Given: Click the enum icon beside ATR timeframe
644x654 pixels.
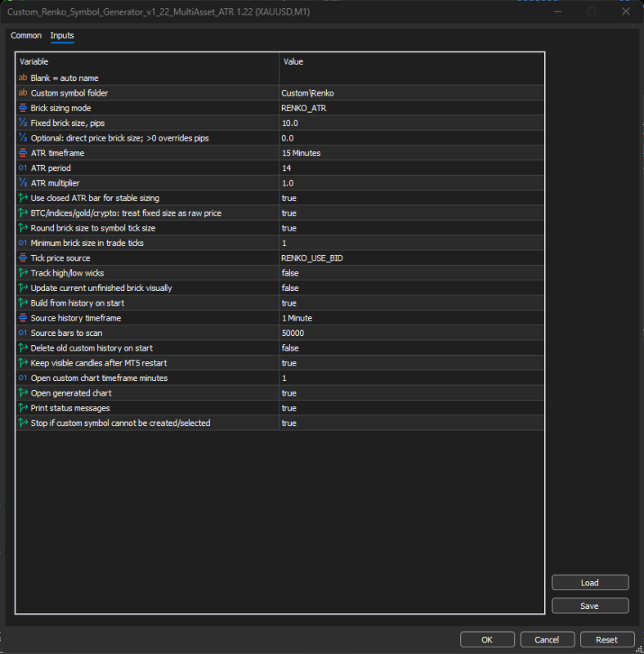Looking at the screenshot, I should pyautogui.click(x=23, y=153).
